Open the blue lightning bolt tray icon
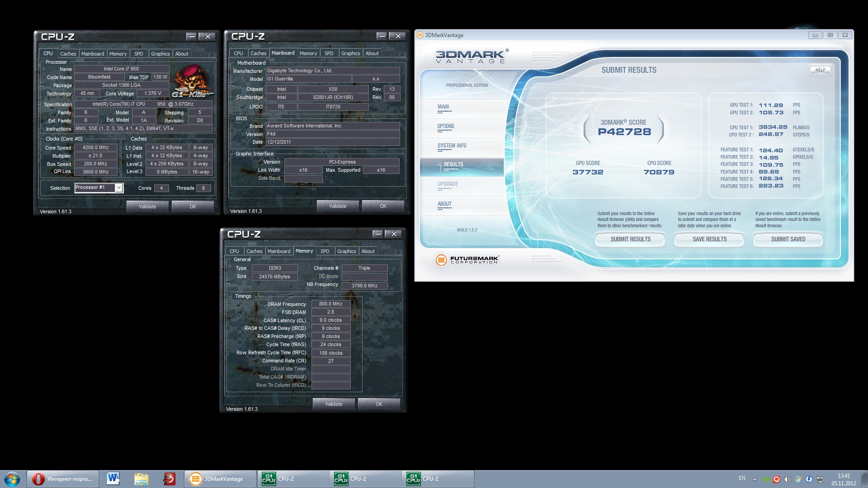 [809, 479]
